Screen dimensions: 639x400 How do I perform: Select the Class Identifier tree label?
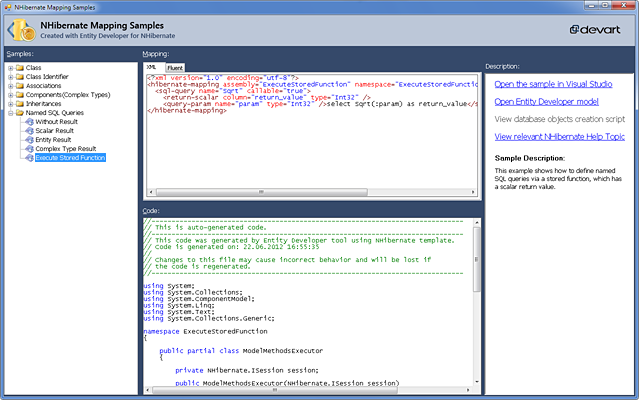point(47,77)
